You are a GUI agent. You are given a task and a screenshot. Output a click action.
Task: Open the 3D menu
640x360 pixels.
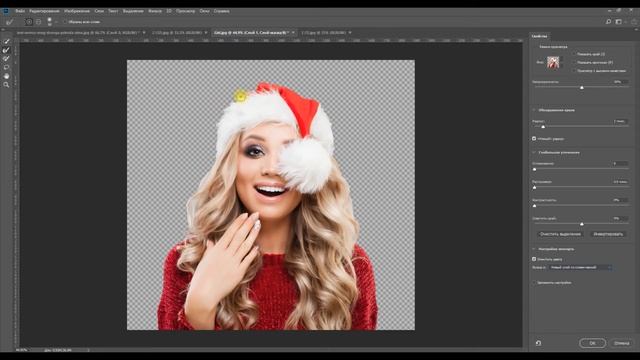click(169, 11)
